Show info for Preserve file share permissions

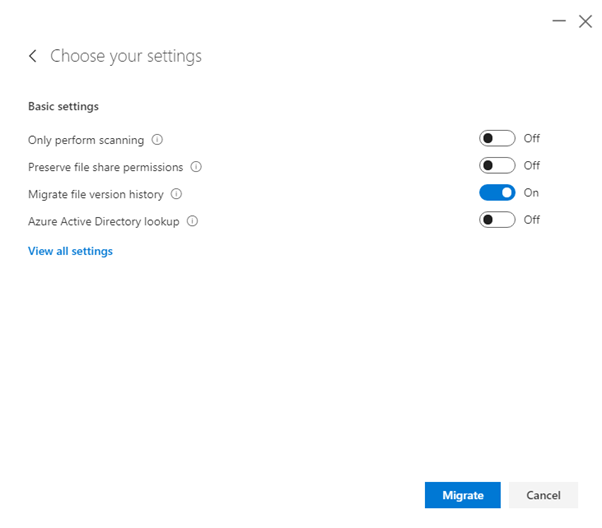(196, 167)
